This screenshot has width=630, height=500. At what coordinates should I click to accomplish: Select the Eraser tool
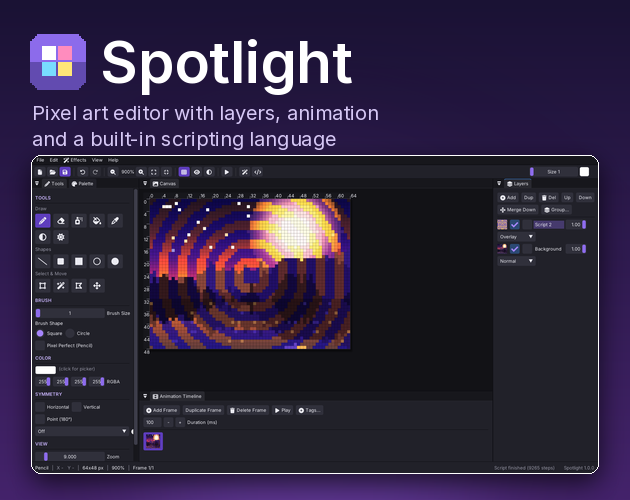[x=61, y=221]
